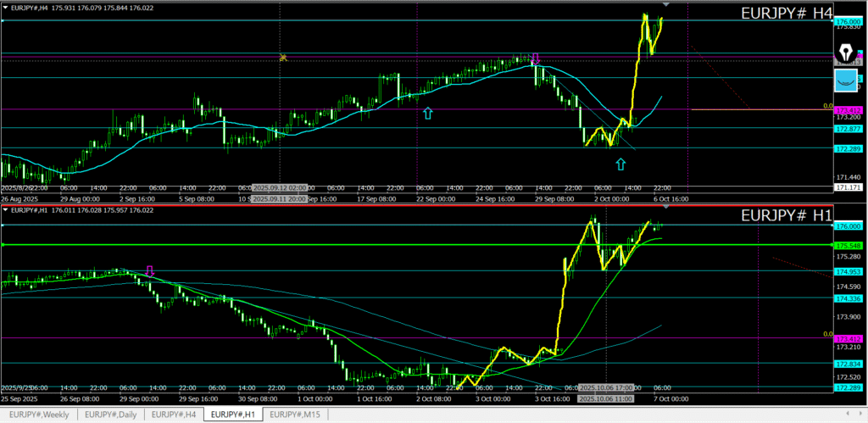This screenshot has width=868, height=423.
Task: Select the magenta down arrow on H1 chart
Action: click(150, 270)
